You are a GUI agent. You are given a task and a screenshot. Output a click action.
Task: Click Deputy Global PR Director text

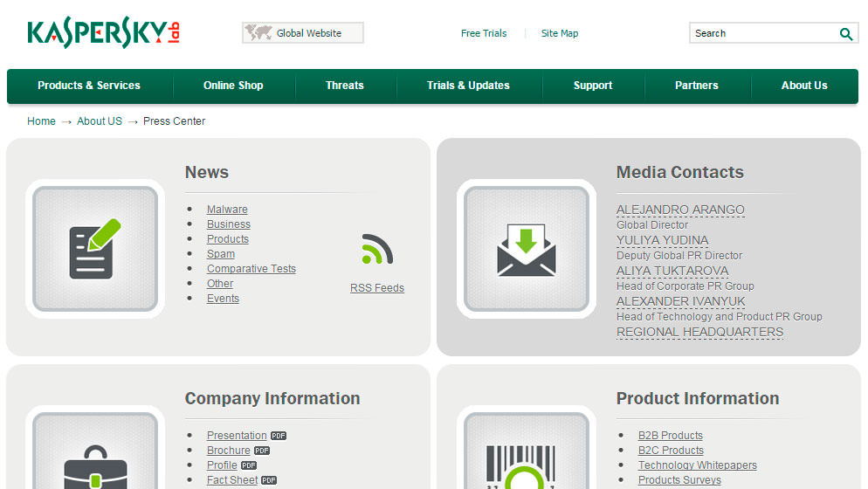pos(679,255)
